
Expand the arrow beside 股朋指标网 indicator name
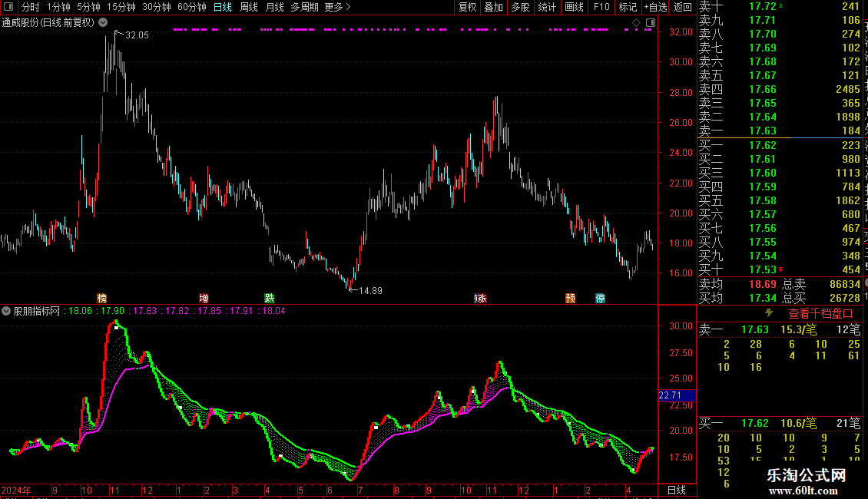(x=6, y=311)
